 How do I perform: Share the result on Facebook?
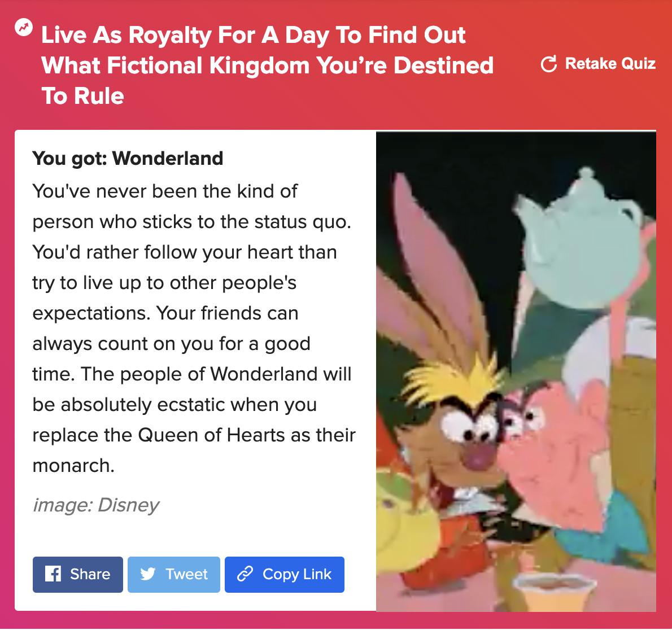coord(77,574)
